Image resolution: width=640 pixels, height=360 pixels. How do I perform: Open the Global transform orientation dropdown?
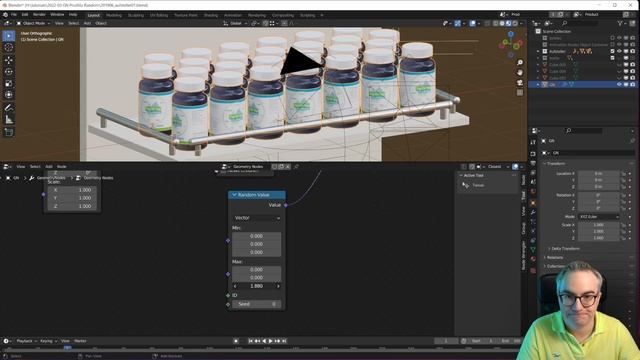(x=236, y=23)
